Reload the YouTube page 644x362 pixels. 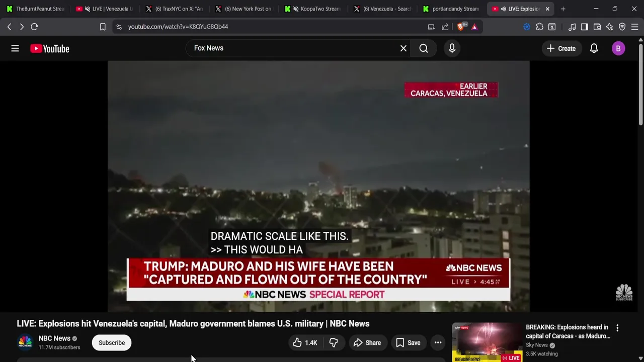34,27
